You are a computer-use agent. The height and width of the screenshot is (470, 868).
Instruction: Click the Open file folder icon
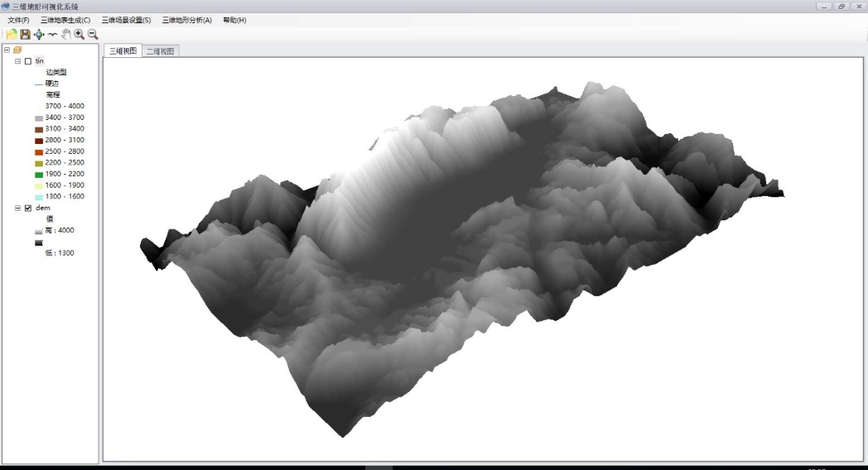(x=12, y=34)
